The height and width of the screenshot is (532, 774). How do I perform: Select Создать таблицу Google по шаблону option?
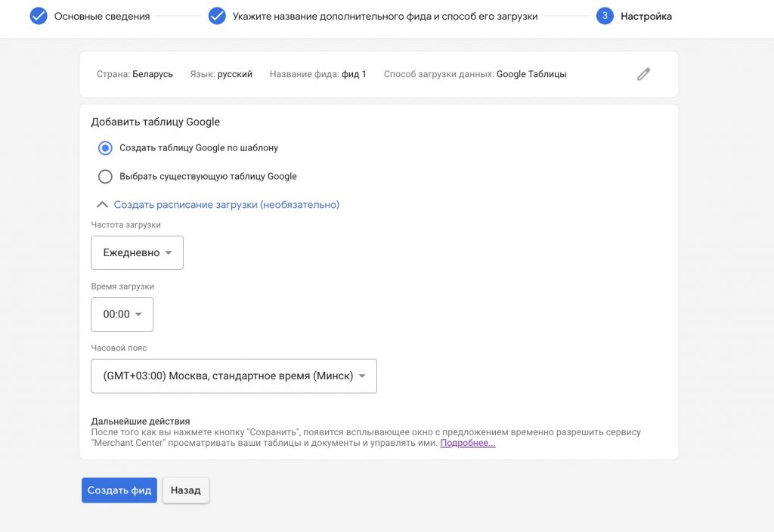pyautogui.click(x=105, y=148)
